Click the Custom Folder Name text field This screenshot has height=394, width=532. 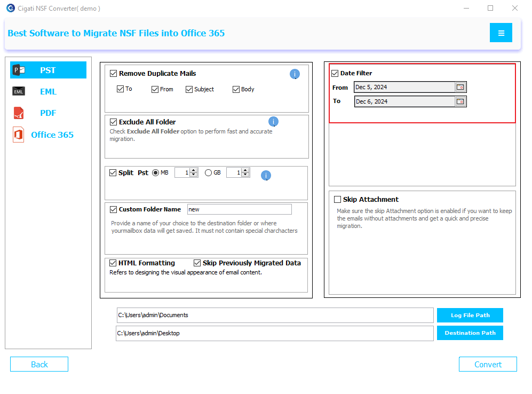[240, 209]
